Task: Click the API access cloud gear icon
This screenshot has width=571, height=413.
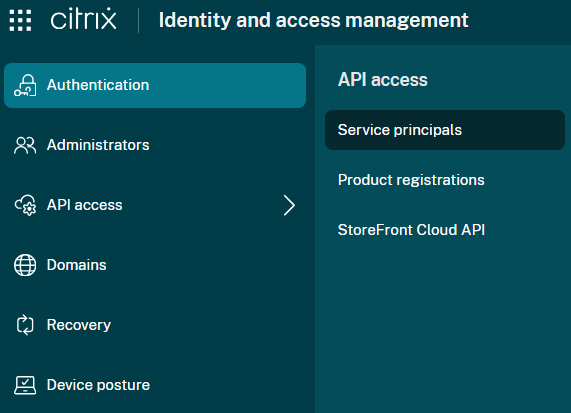Action: pos(25,205)
